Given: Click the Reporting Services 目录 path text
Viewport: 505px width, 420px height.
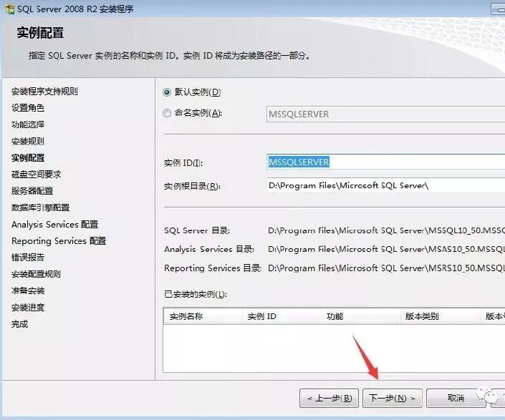Looking at the screenshot, I should click(x=386, y=268).
